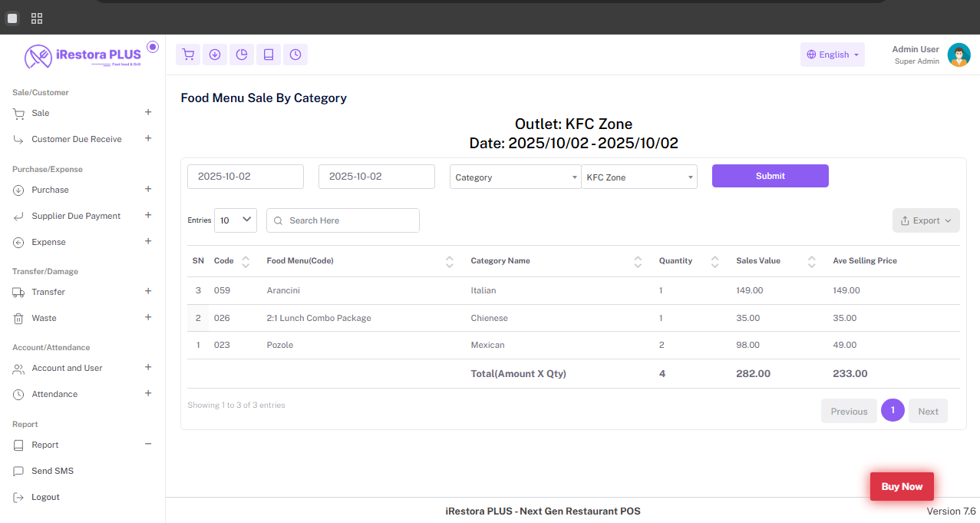Sort table by the Code column
The image size is (980, 523).
coord(245,261)
